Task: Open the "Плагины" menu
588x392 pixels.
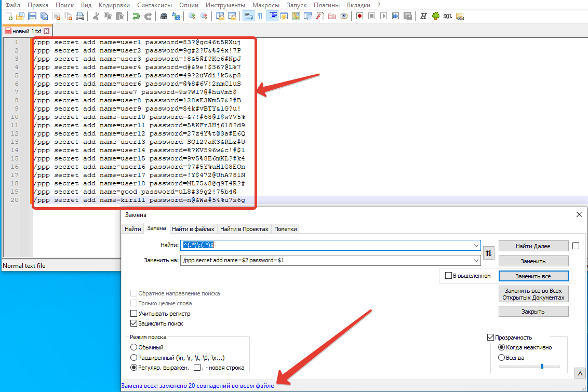Action: click(327, 5)
